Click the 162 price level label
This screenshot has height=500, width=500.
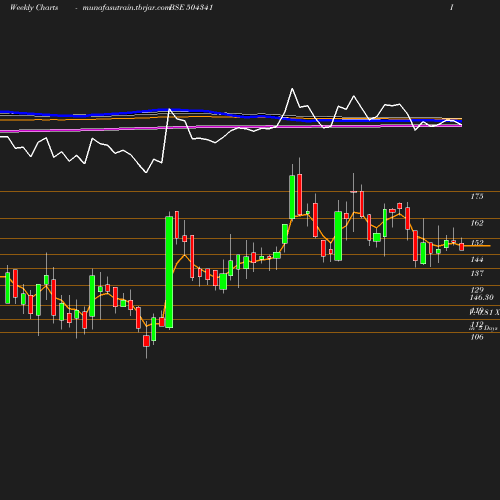477,223
